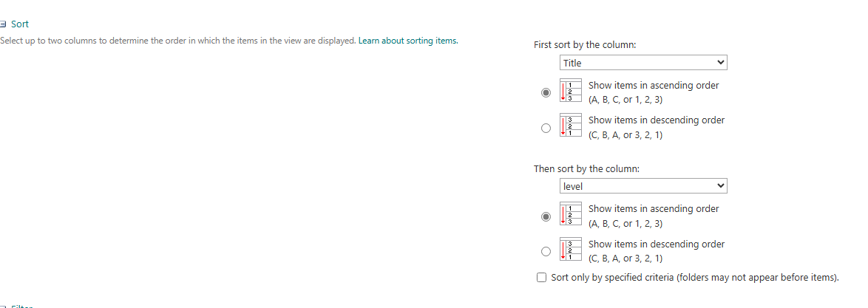Open the second sort column dropdown showing level
This screenshot has height=308, width=868.
point(643,186)
